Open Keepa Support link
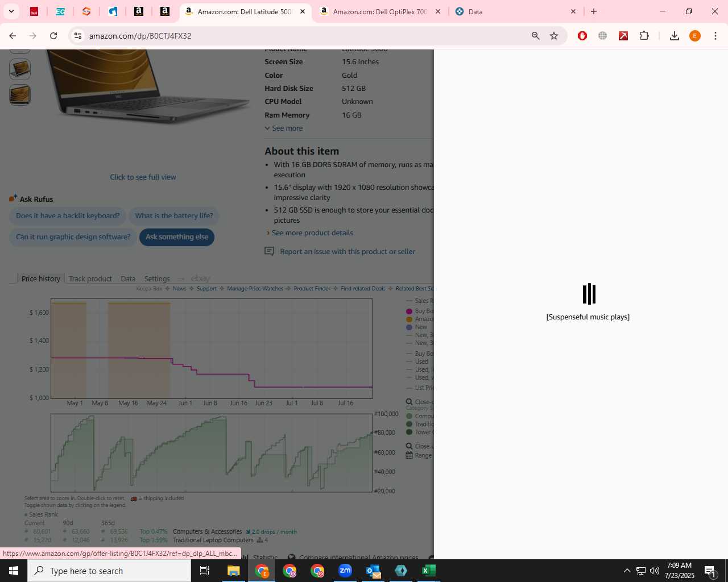Image resolution: width=728 pixels, height=582 pixels. coord(206,289)
